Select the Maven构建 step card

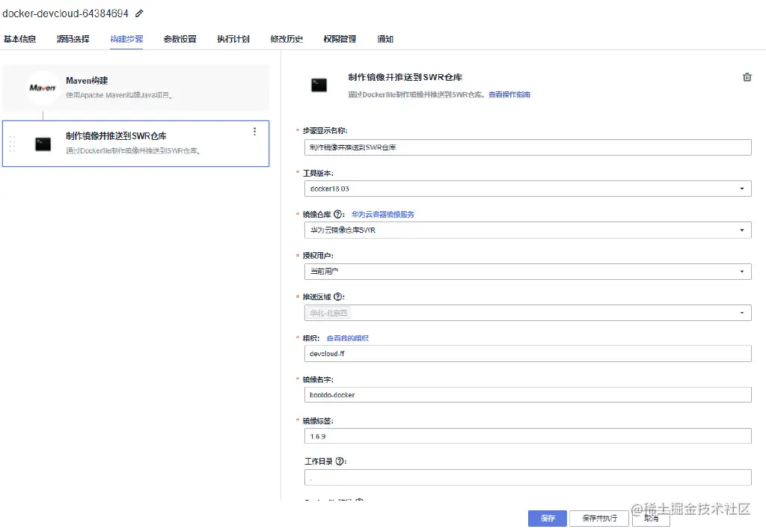point(136,88)
